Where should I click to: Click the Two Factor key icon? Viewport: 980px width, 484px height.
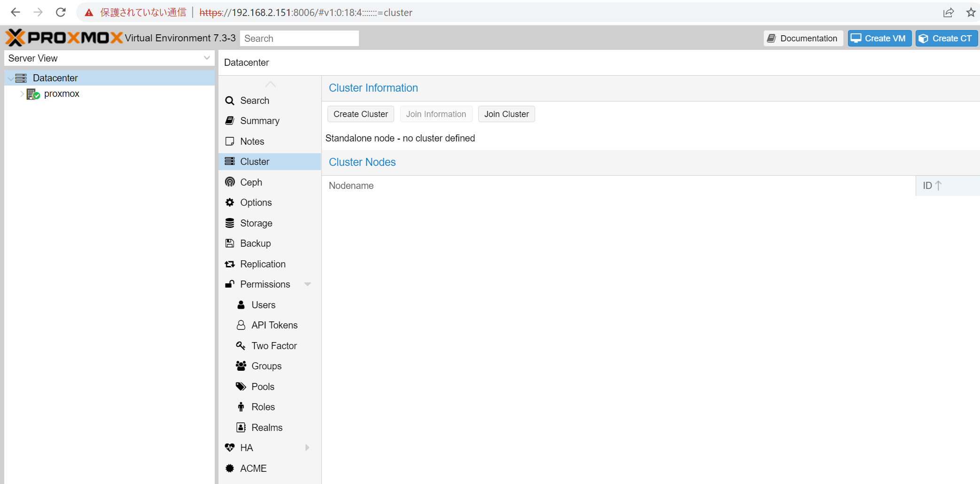[x=241, y=346]
